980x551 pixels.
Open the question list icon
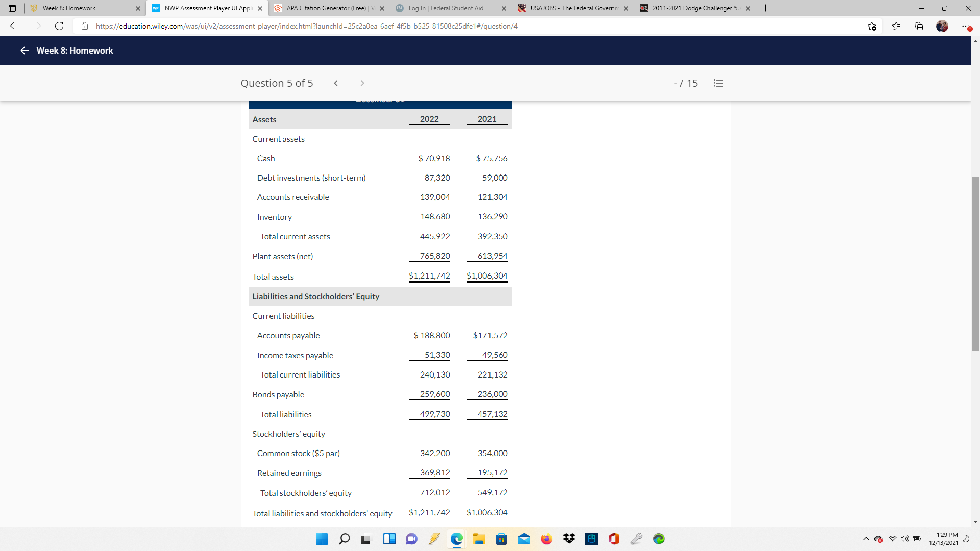(718, 83)
